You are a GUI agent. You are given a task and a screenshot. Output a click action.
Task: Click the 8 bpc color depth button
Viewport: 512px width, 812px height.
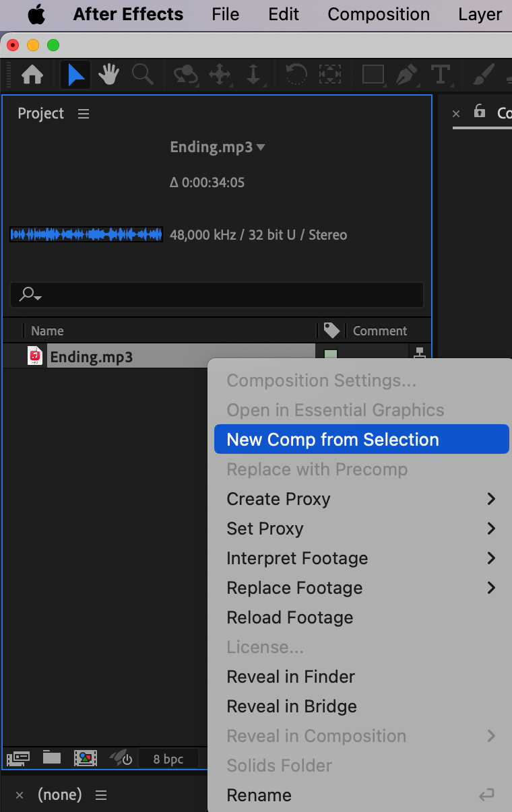[168, 759]
